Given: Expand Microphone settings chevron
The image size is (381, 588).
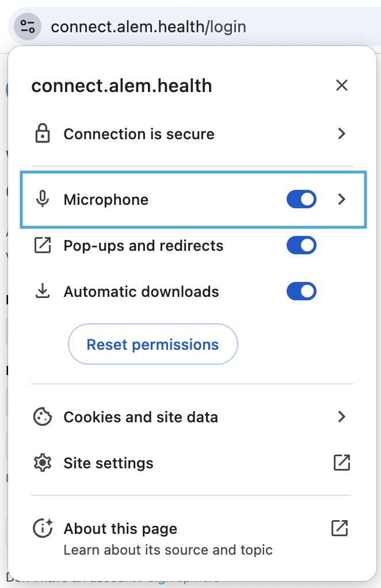Looking at the screenshot, I should click(x=341, y=199).
